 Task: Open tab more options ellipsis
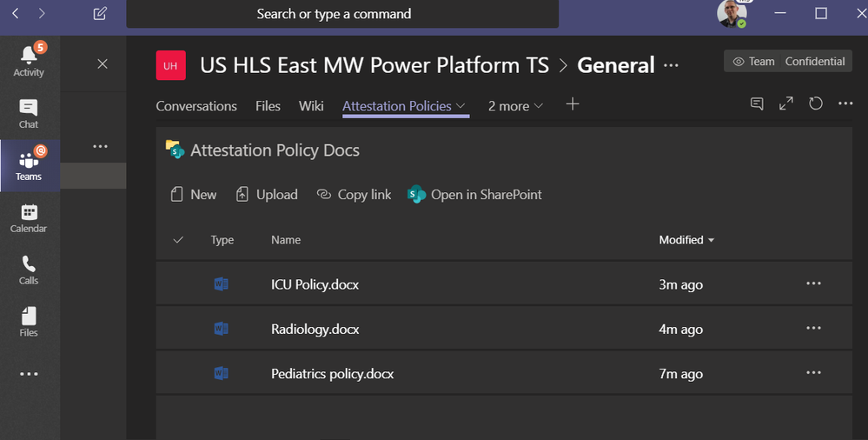pyautogui.click(x=845, y=103)
